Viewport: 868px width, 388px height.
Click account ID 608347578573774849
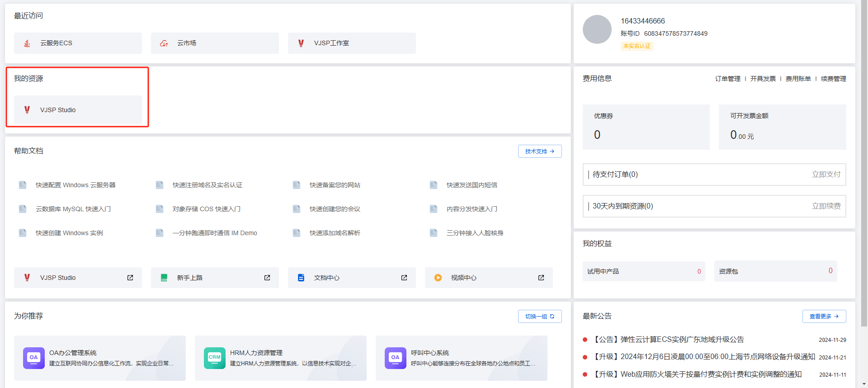click(x=675, y=33)
